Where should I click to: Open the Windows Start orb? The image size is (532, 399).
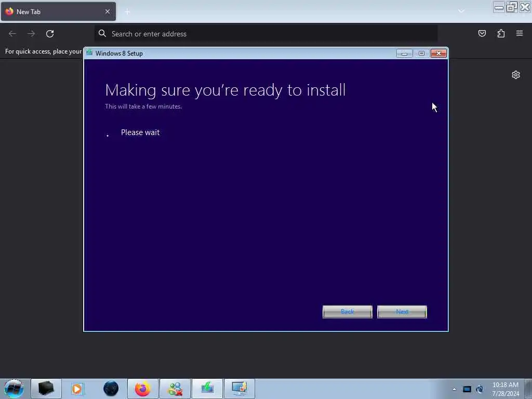(x=14, y=389)
